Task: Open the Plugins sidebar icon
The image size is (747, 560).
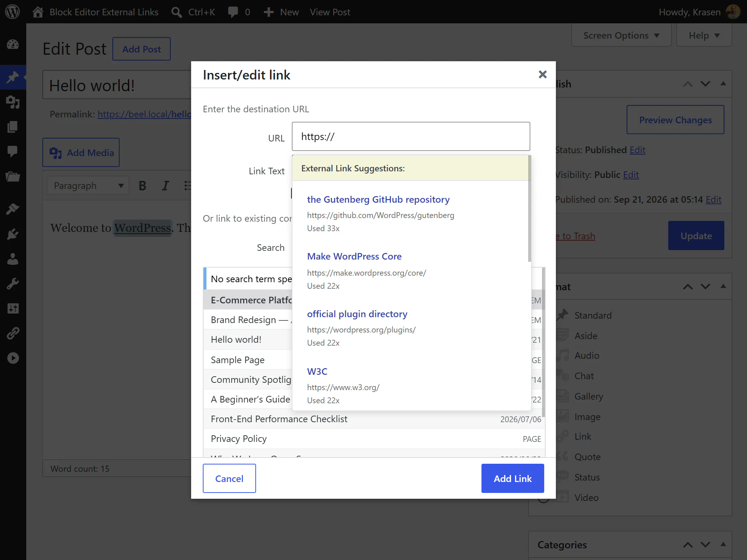Action: tap(13, 234)
